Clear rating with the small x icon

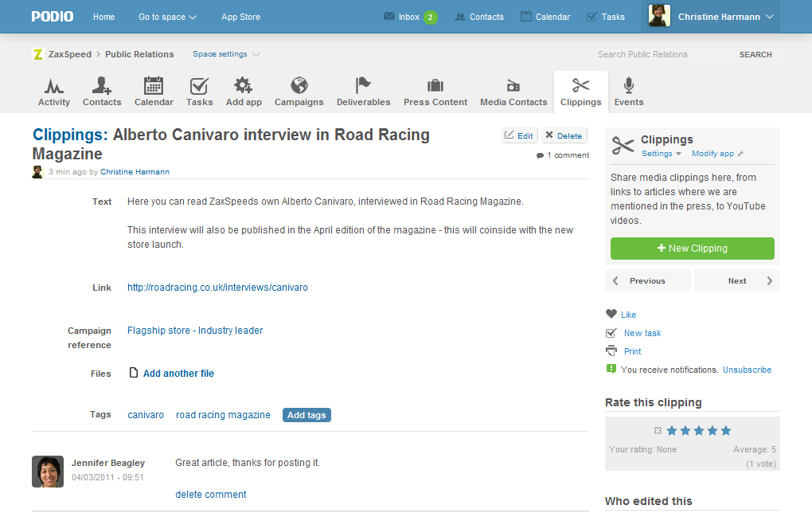pyautogui.click(x=657, y=431)
